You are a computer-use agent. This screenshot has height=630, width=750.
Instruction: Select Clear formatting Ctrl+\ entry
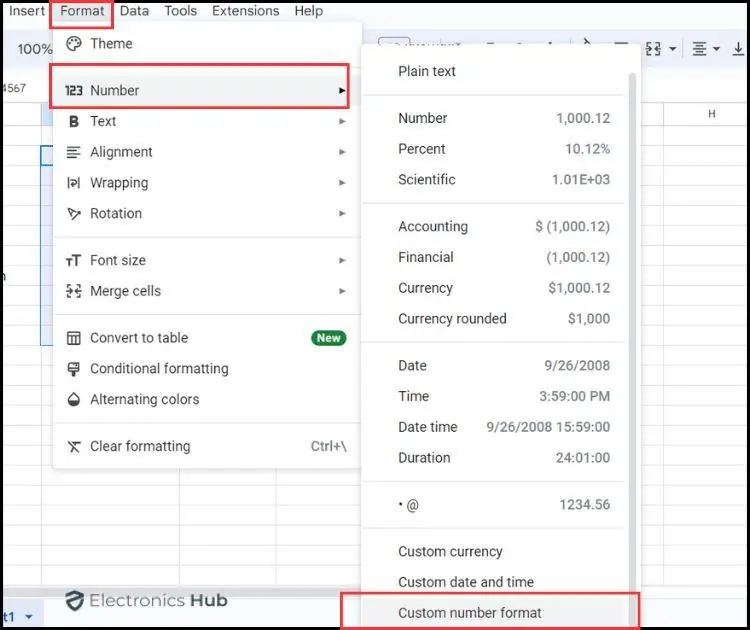pos(206,446)
